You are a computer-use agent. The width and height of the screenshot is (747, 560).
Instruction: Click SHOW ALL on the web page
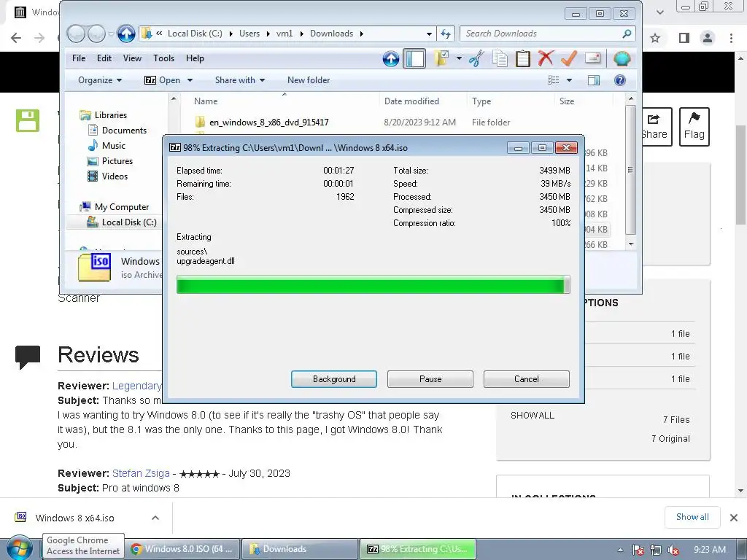click(x=532, y=415)
